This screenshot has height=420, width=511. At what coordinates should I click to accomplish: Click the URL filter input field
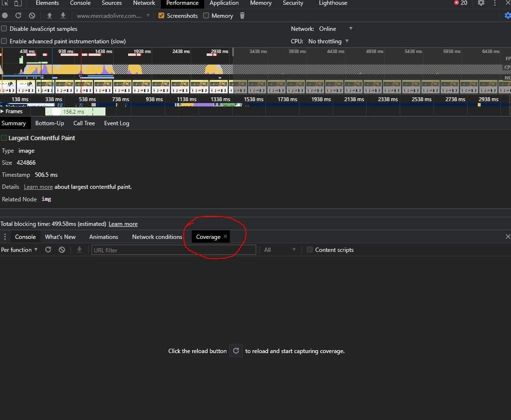pyautogui.click(x=173, y=250)
